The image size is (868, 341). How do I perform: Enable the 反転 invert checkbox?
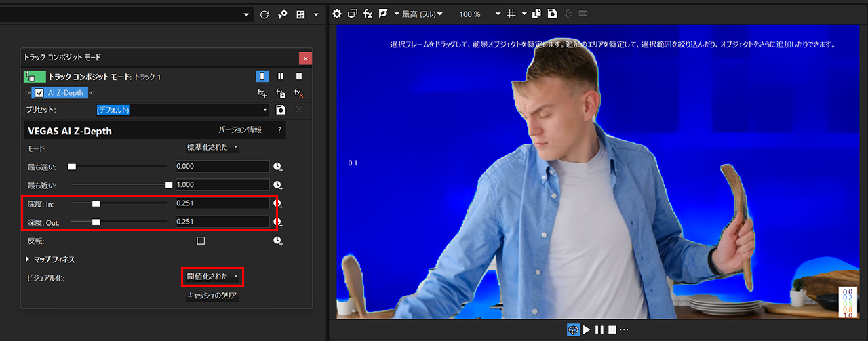click(201, 241)
